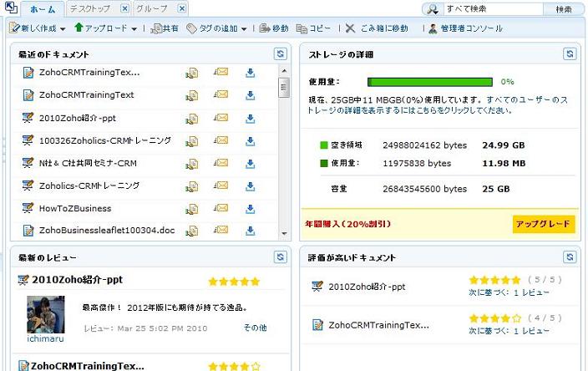
Task: Share the 100326Zoholics-CRMトレーニング file
Action: (x=191, y=141)
